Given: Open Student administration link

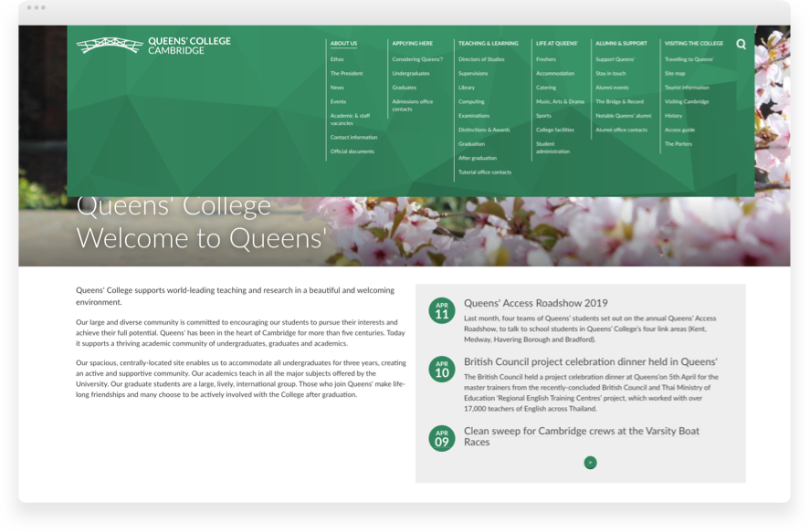Looking at the screenshot, I should tap(552, 148).
